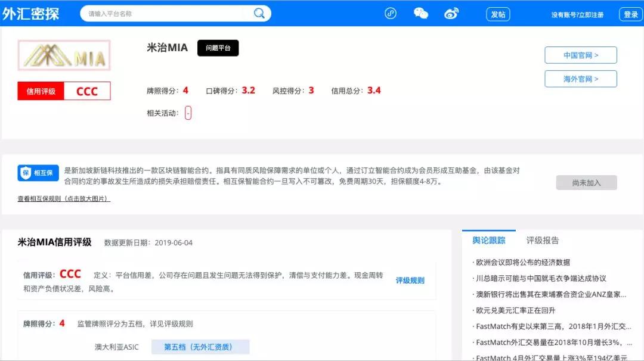
Task: Open the 评级规则 link
Action: [409, 280]
